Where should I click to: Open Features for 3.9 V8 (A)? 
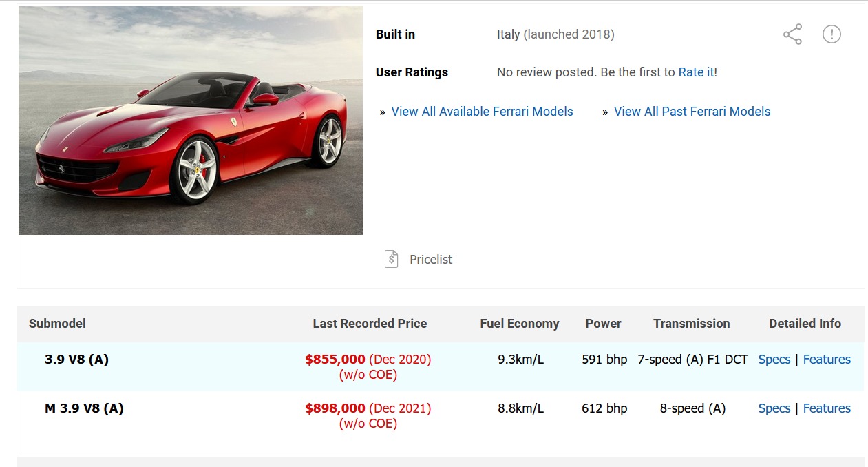(x=827, y=360)
